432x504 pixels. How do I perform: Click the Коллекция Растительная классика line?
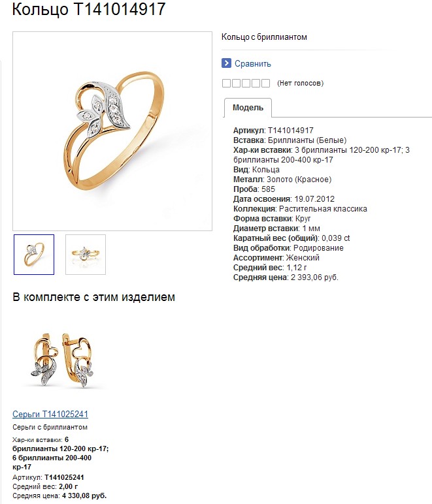(x=300, y=209)
